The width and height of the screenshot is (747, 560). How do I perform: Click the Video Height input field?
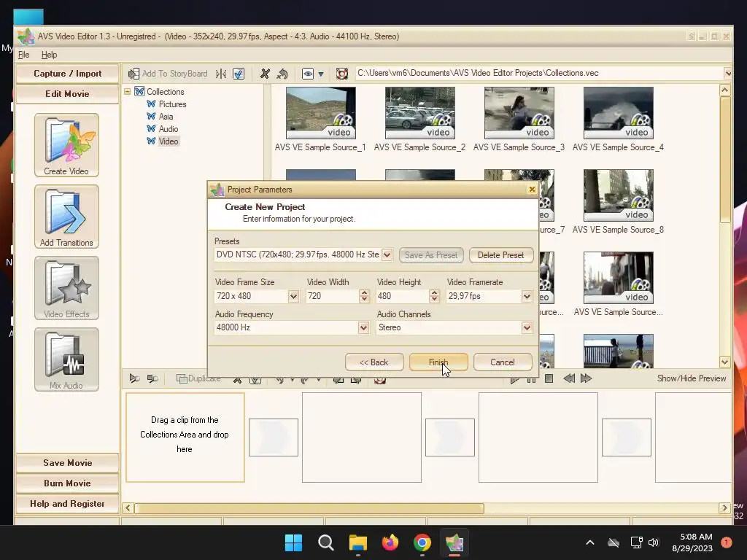click(x=403, y=296)
